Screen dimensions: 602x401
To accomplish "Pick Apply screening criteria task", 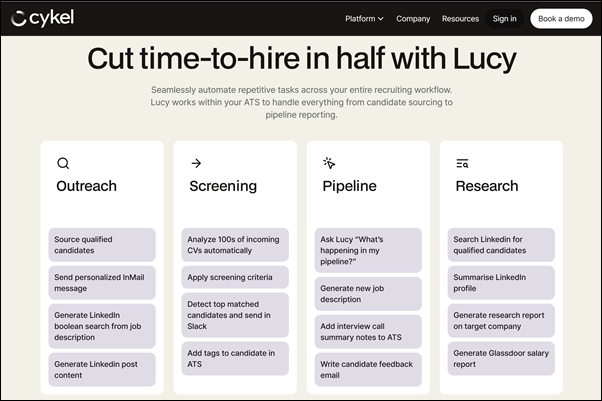I will point(235,275).
